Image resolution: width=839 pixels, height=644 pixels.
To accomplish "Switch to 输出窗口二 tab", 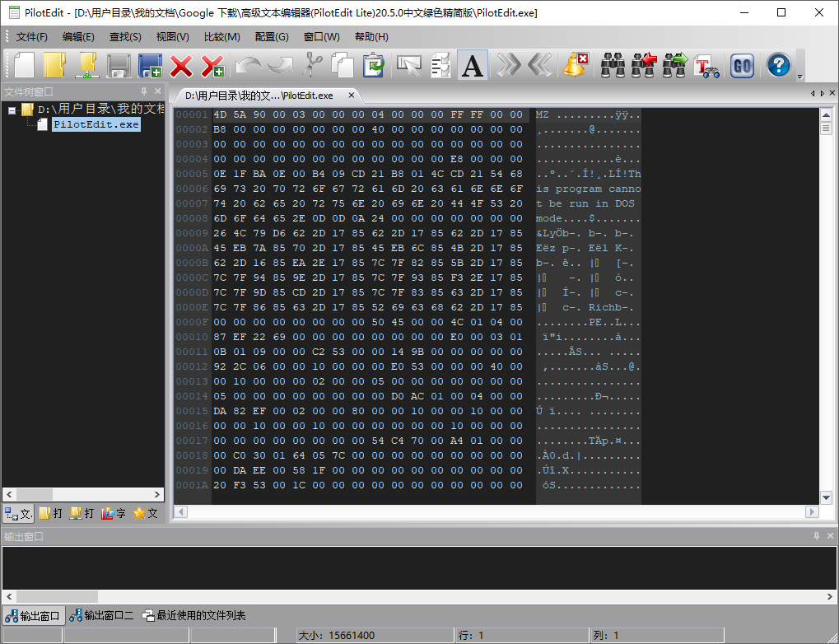I will pos(101,615).
